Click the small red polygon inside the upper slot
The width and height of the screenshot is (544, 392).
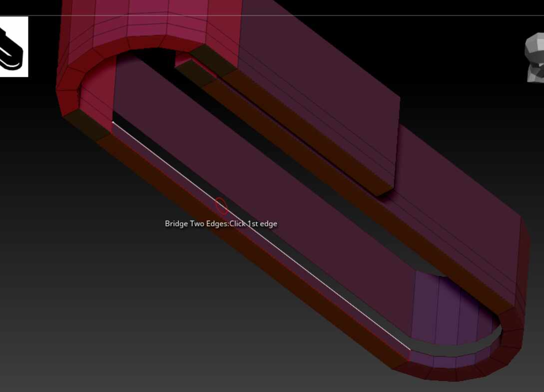coord(183,61)
